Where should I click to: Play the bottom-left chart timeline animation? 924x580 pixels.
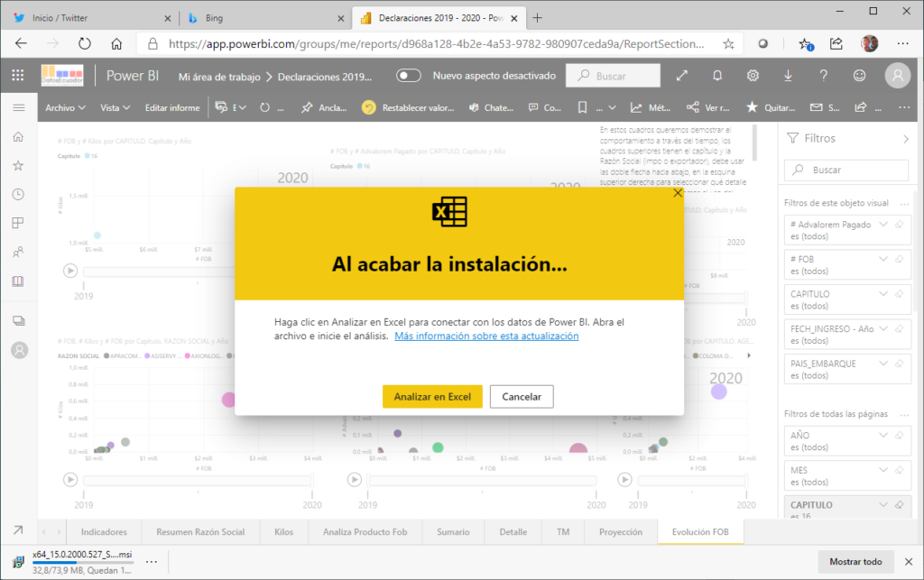point(70,479)
